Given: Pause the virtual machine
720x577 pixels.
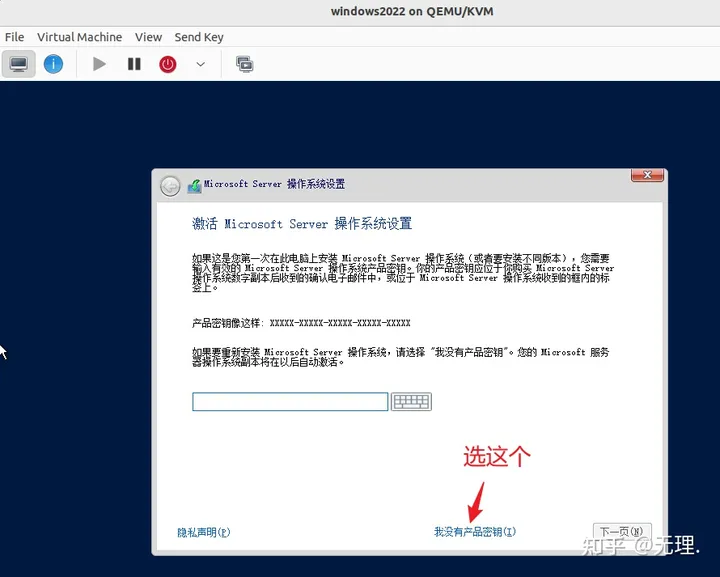Looking at the screenshot, I should pos(134,64).
